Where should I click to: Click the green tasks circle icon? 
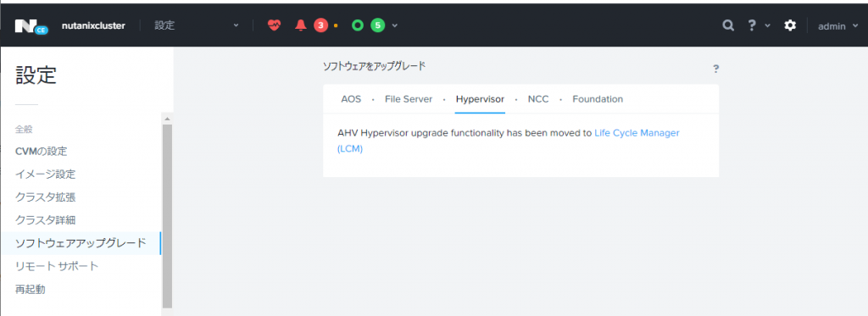[x=358, y=25]
